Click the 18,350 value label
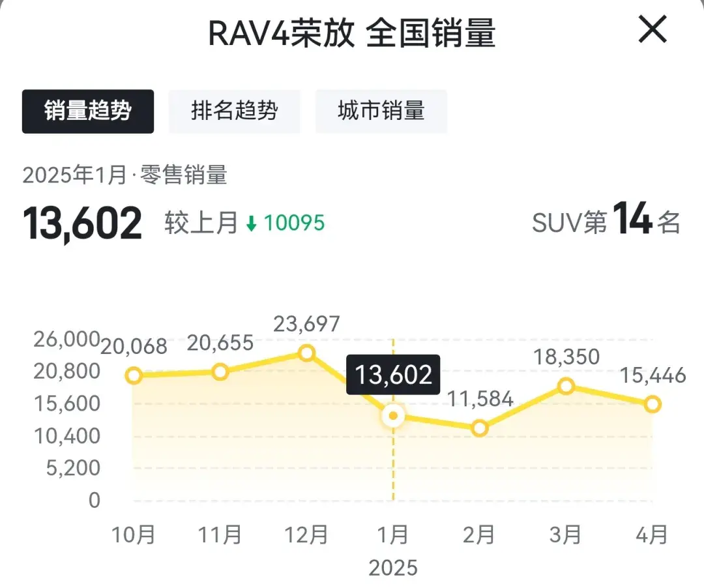The height and width of the screenshot is (588, 704). pyautogui.click(x=566, y=357)
